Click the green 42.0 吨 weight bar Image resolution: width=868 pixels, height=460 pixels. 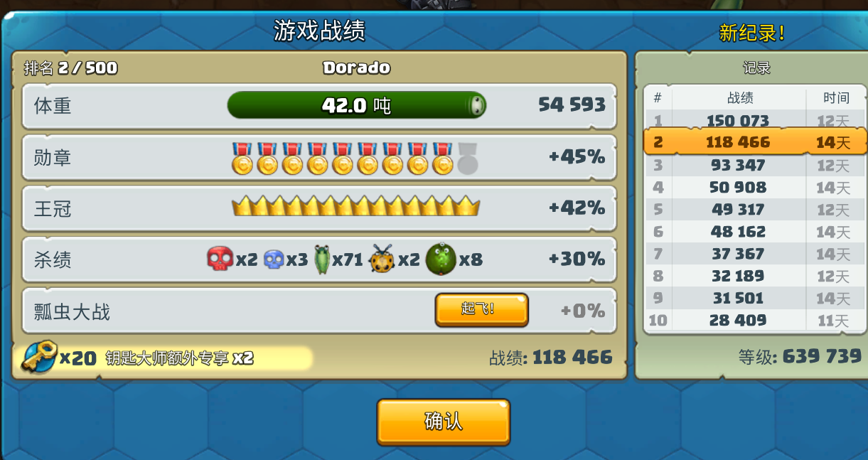(357, 105)
